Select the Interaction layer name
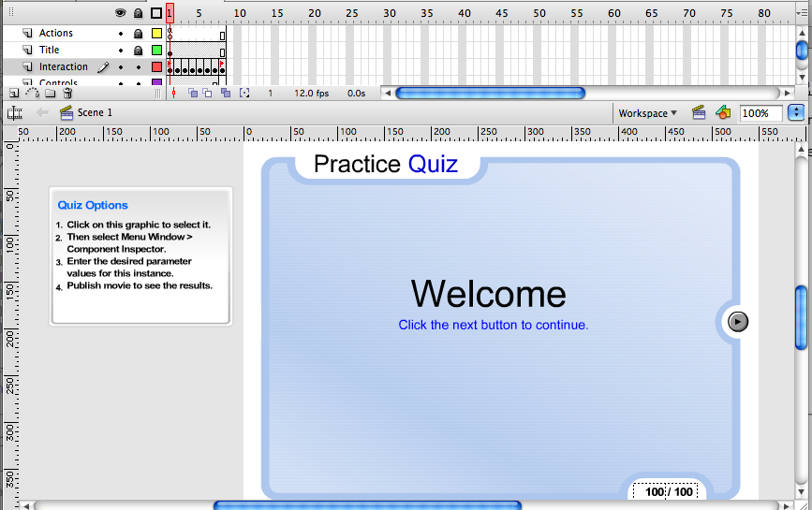This screenshot has width=812, height=510. (x=63, y=66)
